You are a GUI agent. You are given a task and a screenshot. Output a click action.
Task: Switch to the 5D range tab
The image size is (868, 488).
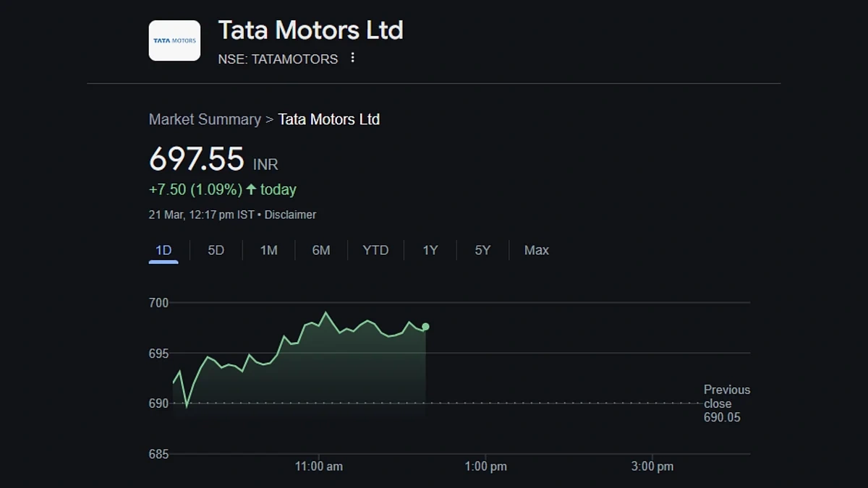tap(216, 250)
